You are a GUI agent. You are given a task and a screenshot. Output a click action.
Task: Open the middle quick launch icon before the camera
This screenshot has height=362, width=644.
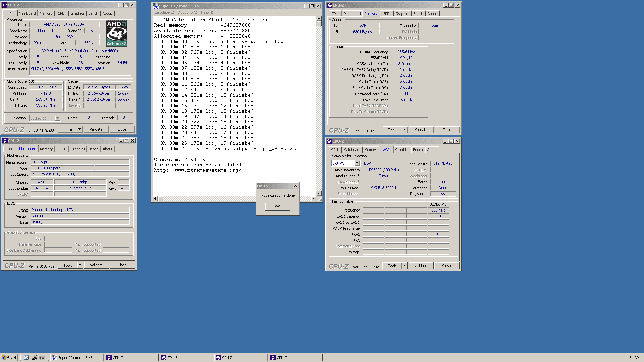(x=34, y=358)
